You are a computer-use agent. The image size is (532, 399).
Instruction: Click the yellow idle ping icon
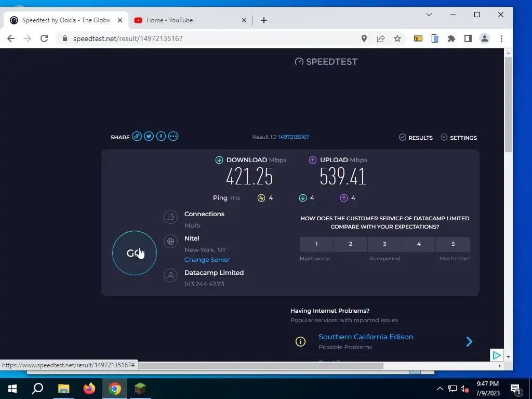pyautogui.click(x=261, y=198)
